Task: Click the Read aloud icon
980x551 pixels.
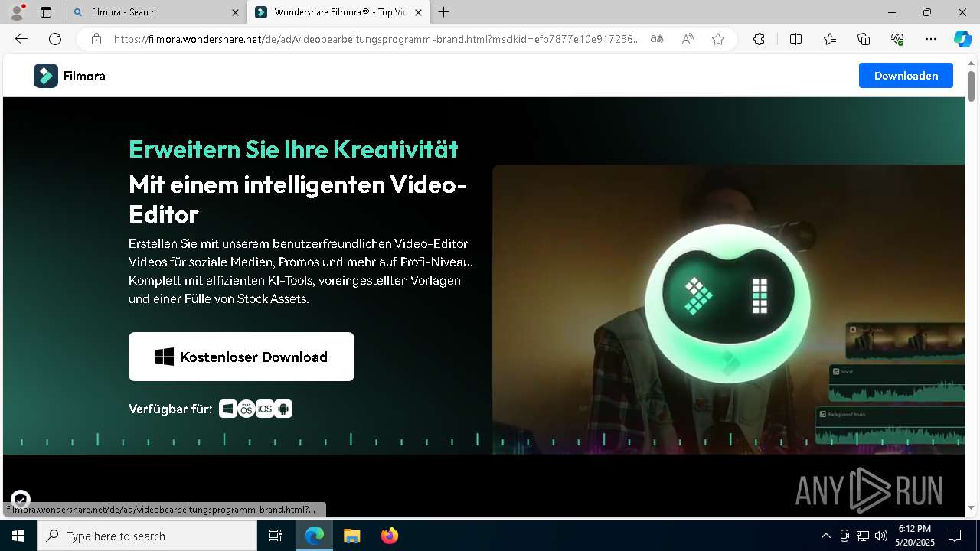Action: 688,39
